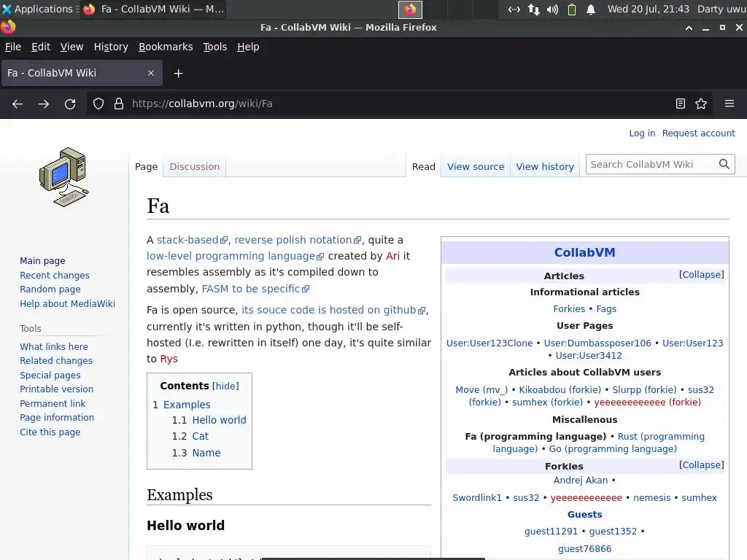Click the Firefox logo in the title bar
This screenshot has height=560, width=747.
click(x=8, y=27)
